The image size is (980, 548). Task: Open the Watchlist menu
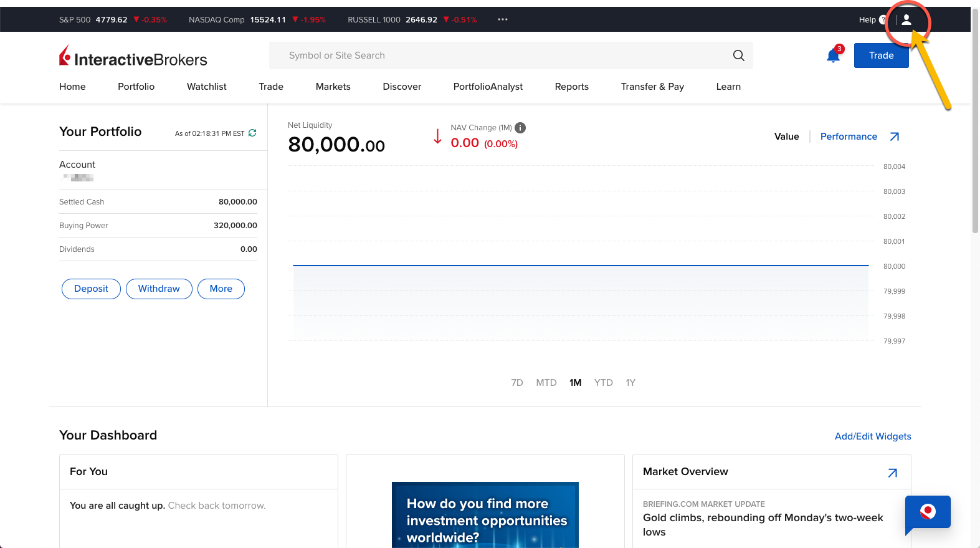[x=207, y=87]
